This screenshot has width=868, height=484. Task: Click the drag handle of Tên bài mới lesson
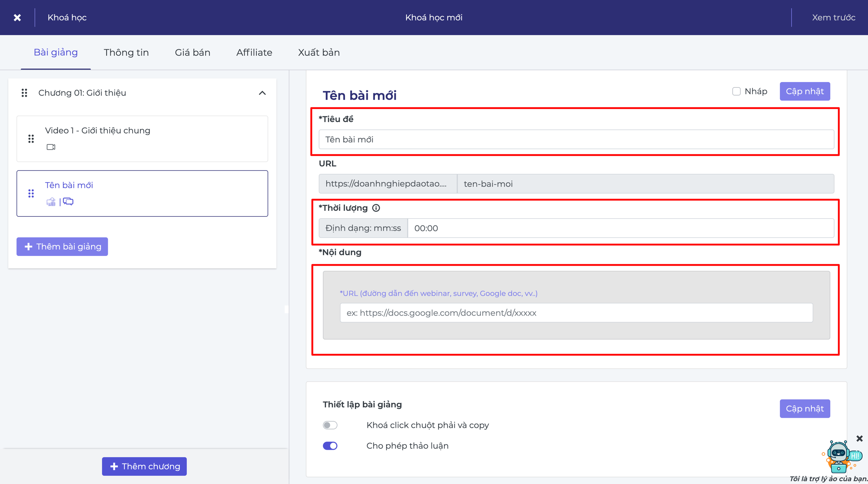[x=31, y=193]
